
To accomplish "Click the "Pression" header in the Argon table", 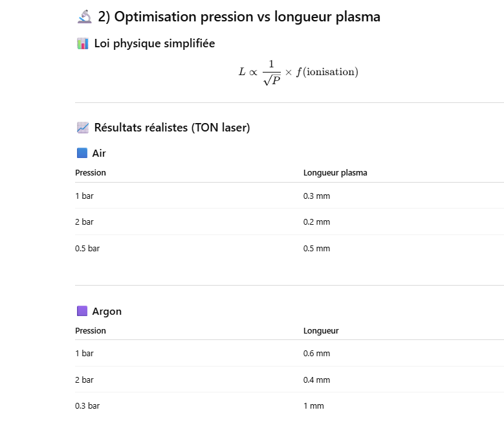I will coord(91,331).
